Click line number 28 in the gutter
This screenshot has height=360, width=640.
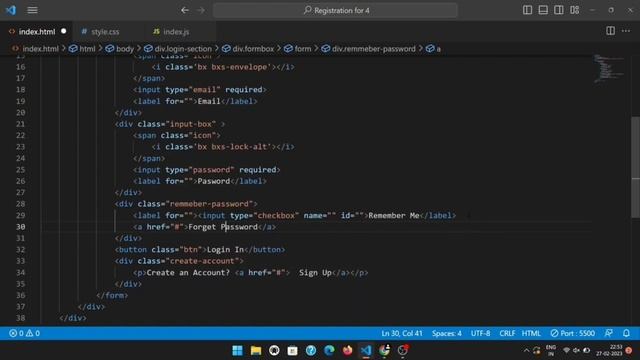point(20,204)
